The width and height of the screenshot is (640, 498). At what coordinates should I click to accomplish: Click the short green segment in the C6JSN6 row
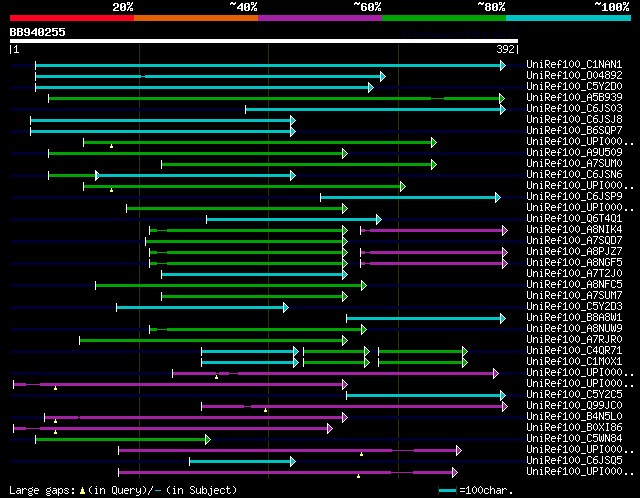(72, 176)
